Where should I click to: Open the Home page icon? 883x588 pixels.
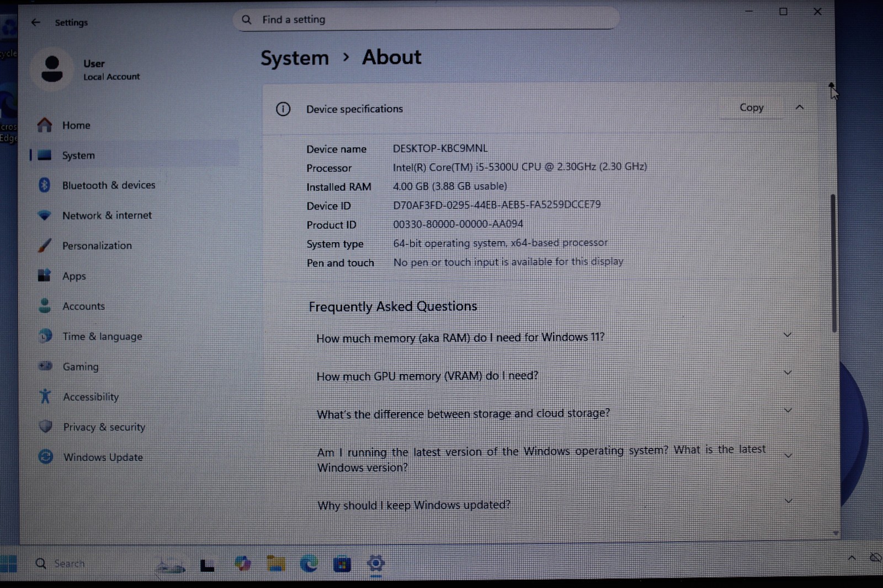pyautogui.click(x=45, y=125)
